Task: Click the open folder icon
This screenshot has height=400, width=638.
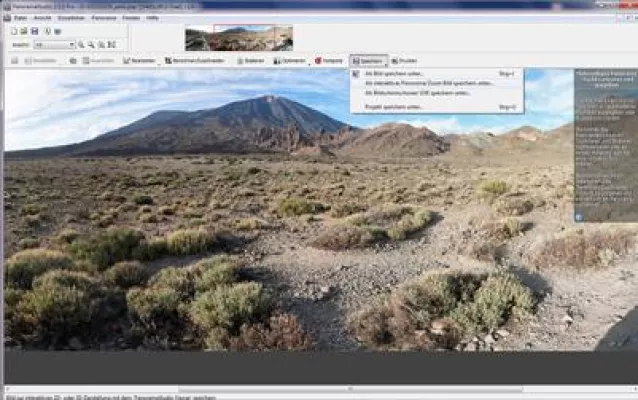Action: (24, 31)
